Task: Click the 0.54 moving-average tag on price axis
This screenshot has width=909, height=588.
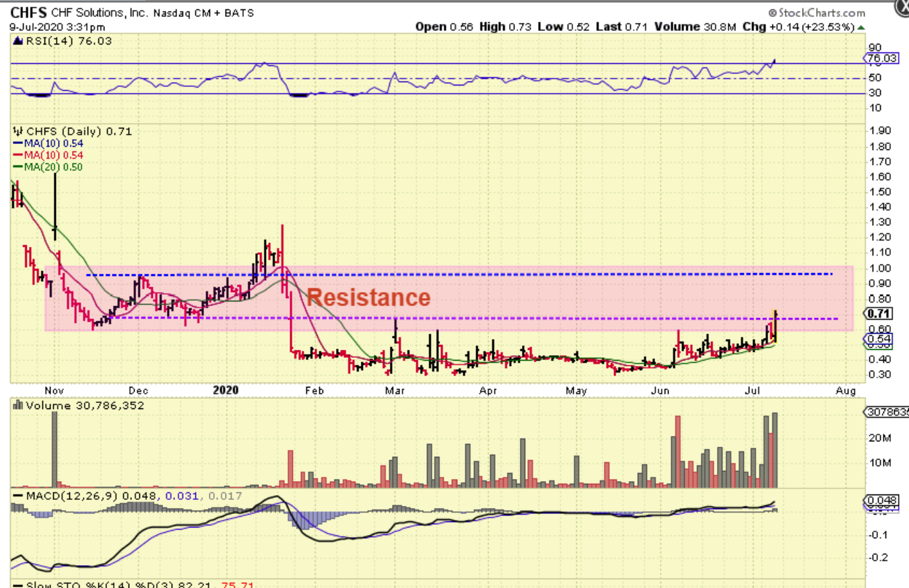Action: [879, 340]
